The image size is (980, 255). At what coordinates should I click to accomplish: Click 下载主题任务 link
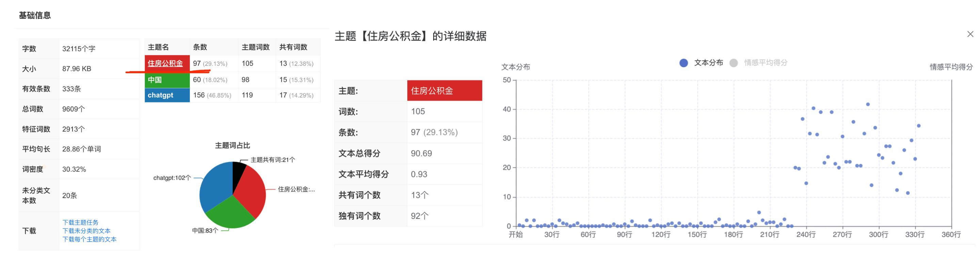[80, 222]
